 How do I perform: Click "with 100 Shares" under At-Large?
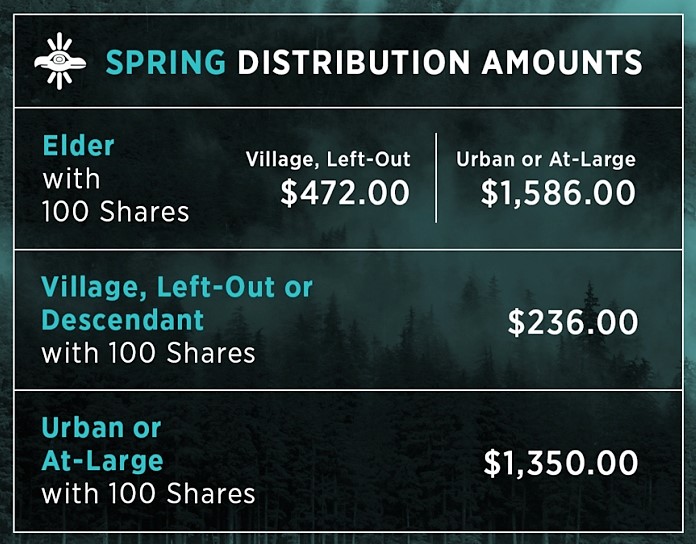click(x=148, y=494)
